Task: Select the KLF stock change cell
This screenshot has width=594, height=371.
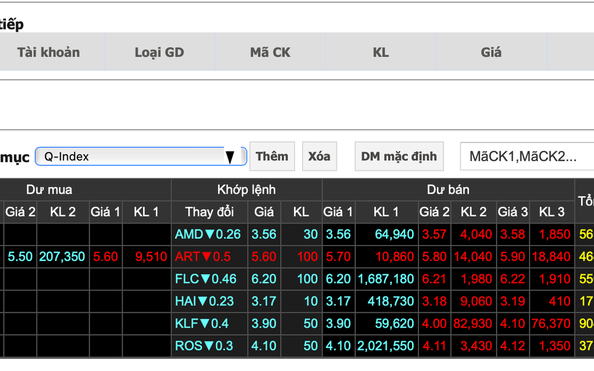Action: (x=209, y=324)
